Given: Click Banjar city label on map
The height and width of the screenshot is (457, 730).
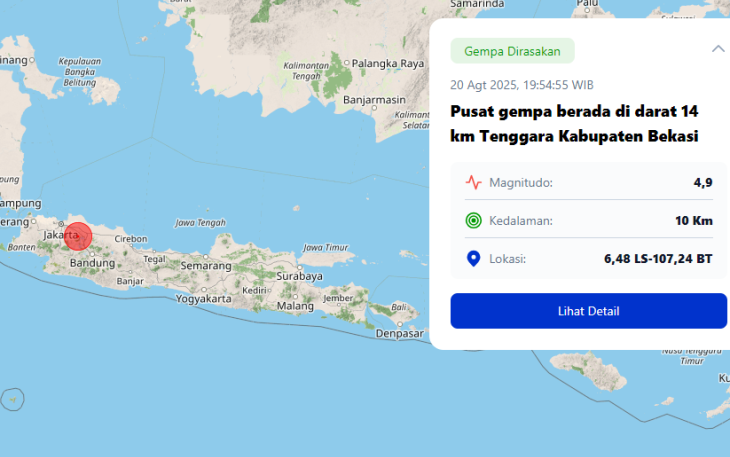Looking at the screenshot, I should 130,281.
